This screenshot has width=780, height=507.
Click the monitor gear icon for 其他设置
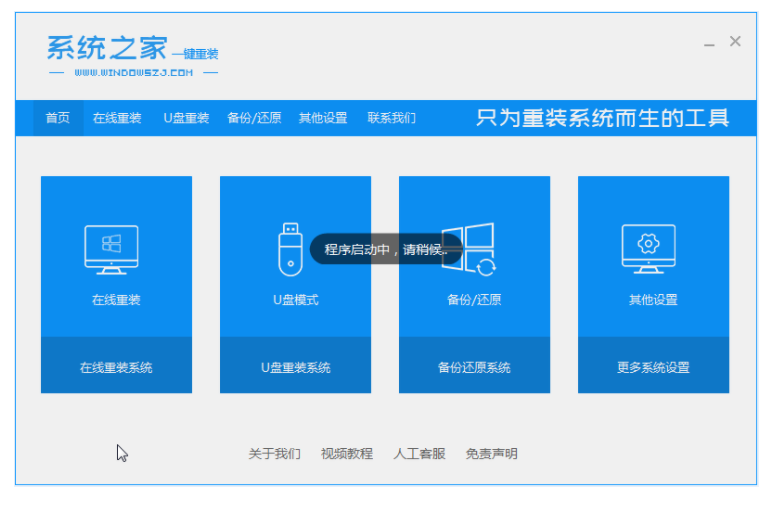[648, 249]
